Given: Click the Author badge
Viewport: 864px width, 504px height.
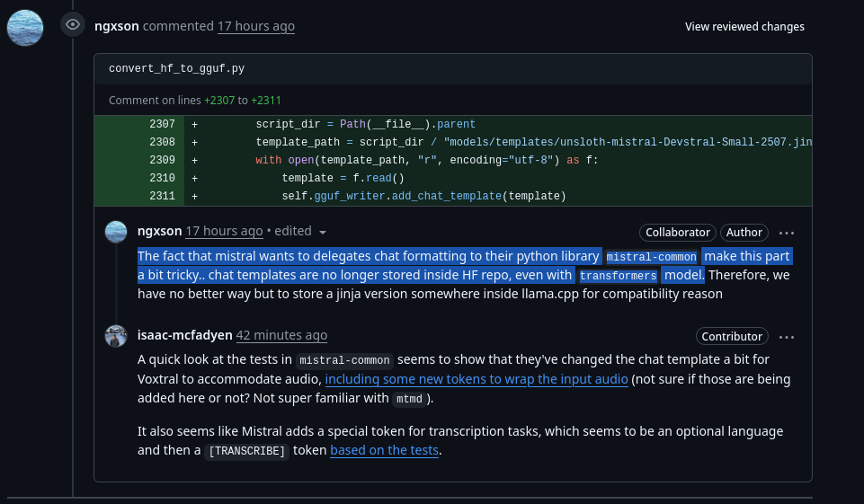Looking at the screenshot, I should (744, 233).
